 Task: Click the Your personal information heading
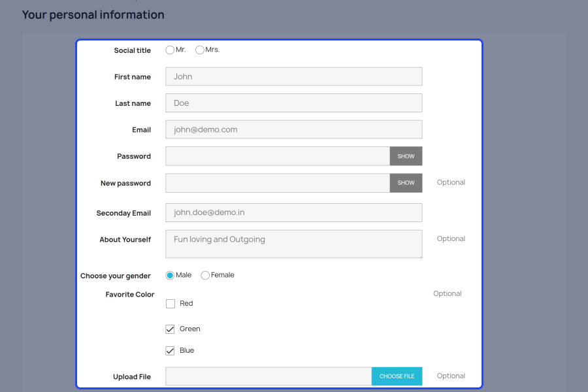click(93, 14)
